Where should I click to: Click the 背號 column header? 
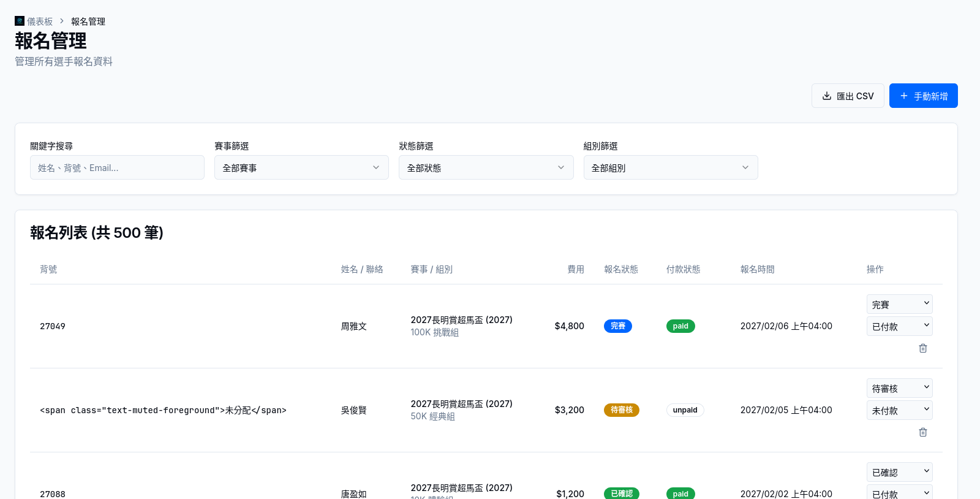48,269
